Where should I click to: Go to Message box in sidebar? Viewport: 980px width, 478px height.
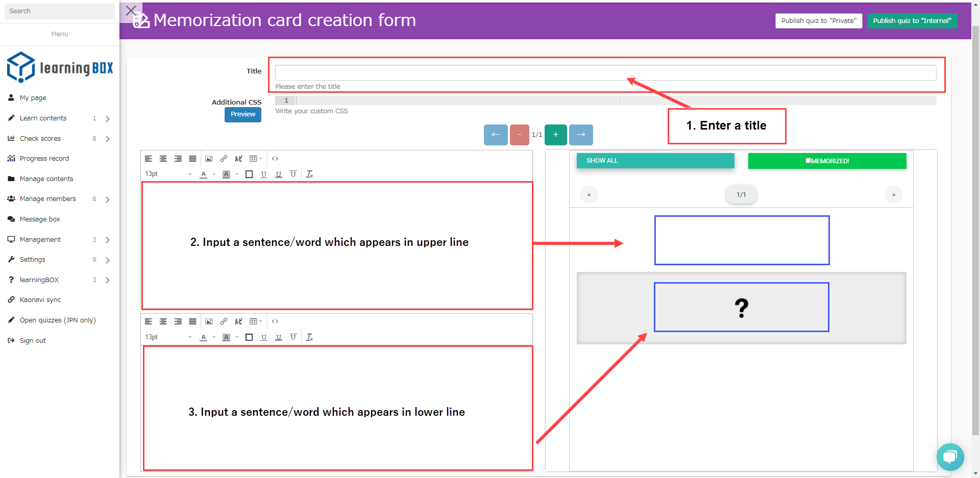(40, 219)
